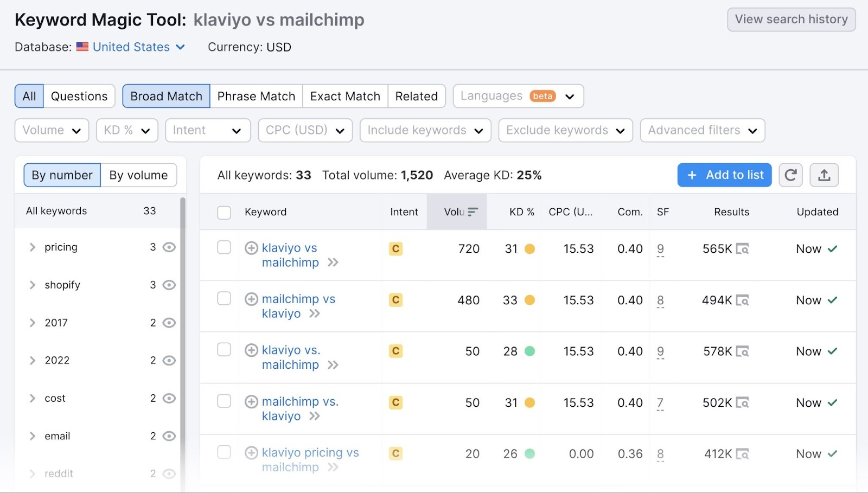Tick checkbox for mailchimp vs. klaviyo row
This screenshot has height=493, width=868.
(224, 401)
